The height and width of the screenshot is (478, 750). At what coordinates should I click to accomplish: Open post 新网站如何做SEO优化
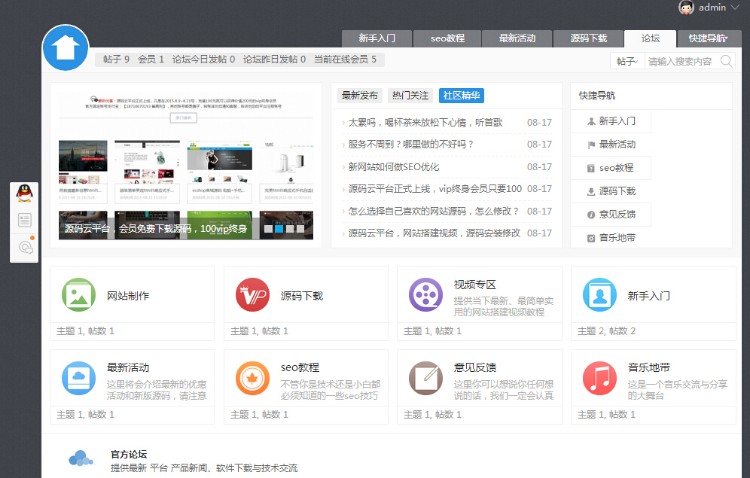[x=394, y=167]
